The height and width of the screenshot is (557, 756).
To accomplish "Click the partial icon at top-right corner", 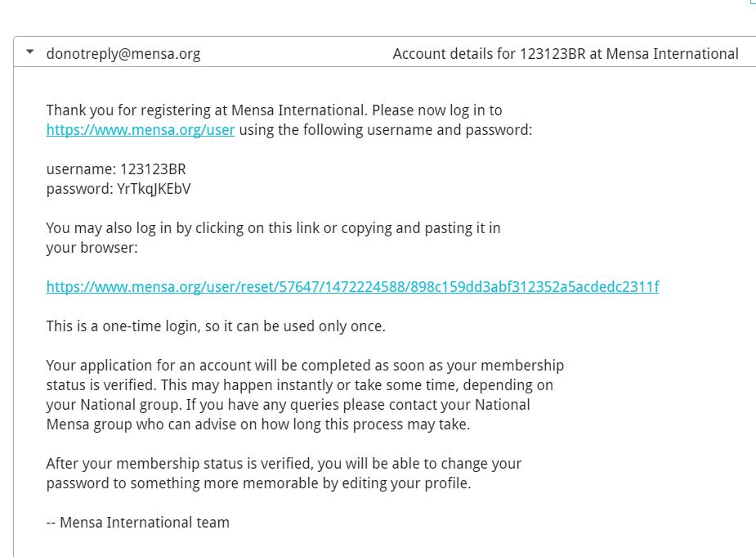I will 752,2.
